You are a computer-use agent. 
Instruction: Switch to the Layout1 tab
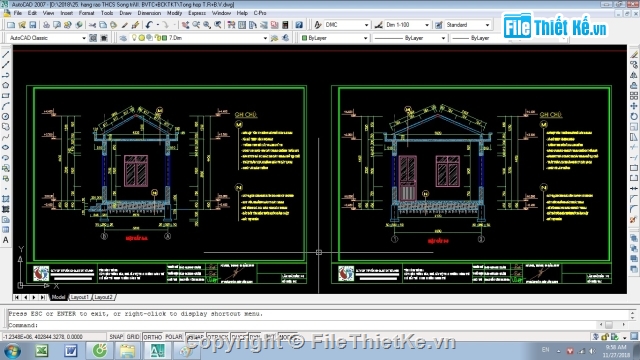tap(80, 297)
